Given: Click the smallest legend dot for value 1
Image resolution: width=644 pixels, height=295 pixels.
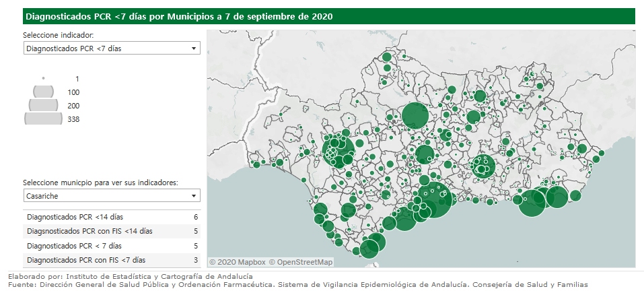Looking at the screenshot, I should (x=44, y=78).
